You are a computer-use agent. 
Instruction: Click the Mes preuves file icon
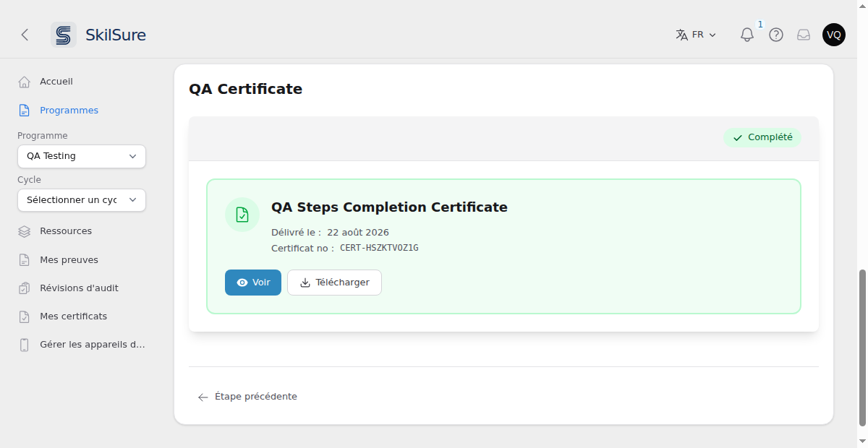click(24, 260)
